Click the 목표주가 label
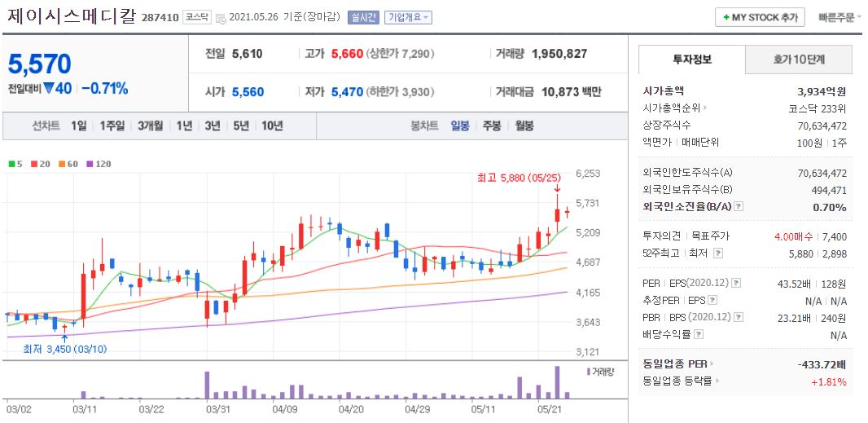 (712, 236)
